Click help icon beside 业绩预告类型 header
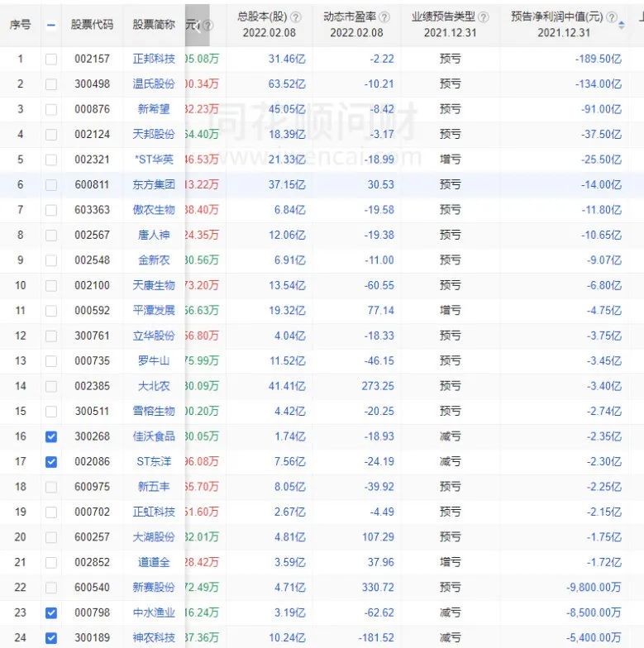The image size is (644, 648). pyautogui.click(x=483, y=17)
